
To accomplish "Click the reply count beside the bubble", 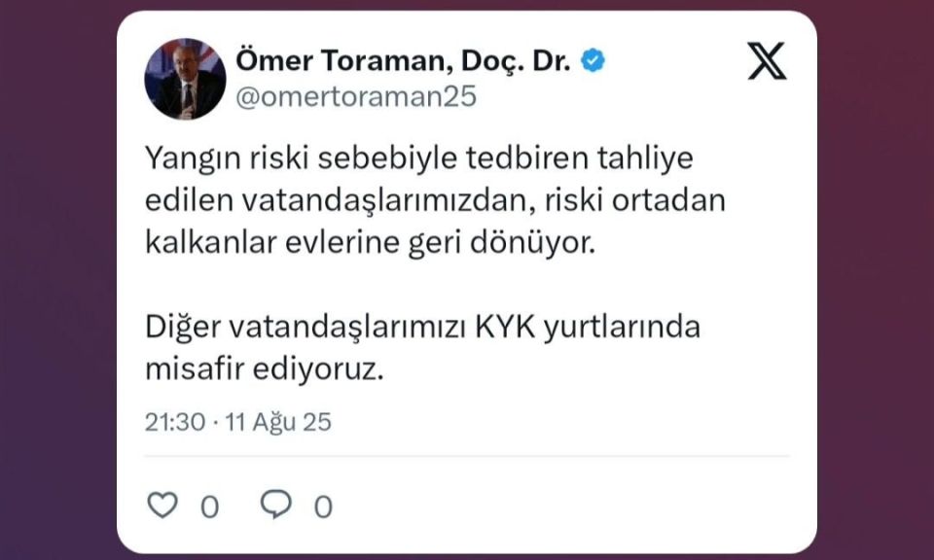I will [x=323, y=507].
